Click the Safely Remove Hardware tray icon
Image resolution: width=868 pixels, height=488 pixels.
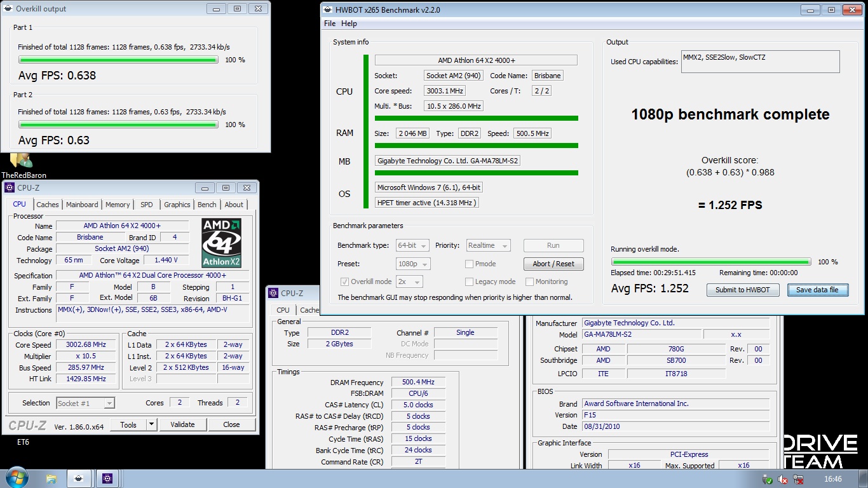(769, 479)
